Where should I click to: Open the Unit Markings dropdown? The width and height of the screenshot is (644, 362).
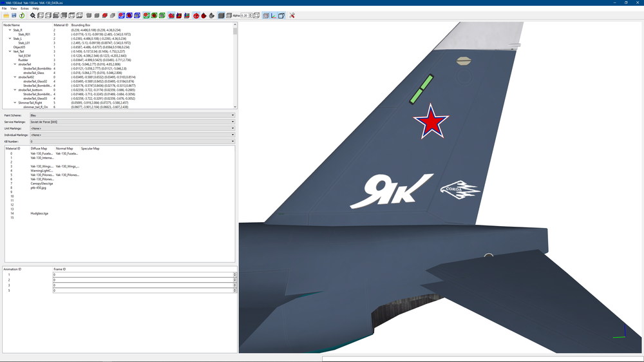tap(132, 129)
